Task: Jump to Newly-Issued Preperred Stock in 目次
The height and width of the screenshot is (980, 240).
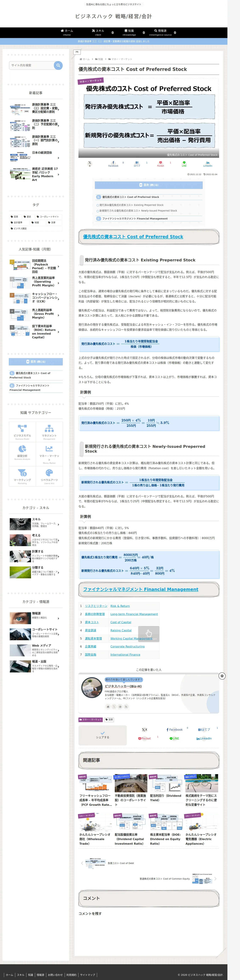Action: click(138, 211)
